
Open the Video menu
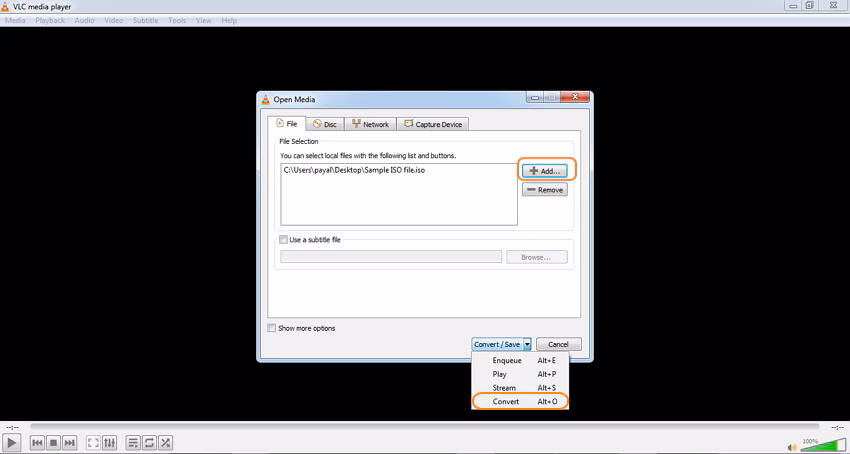point(114,21)
